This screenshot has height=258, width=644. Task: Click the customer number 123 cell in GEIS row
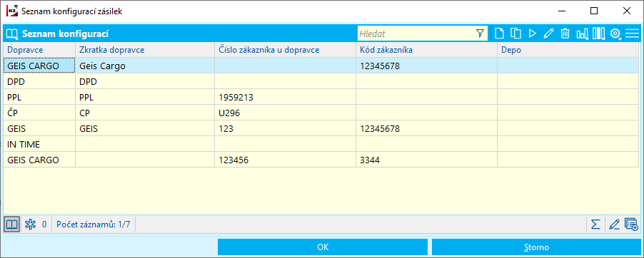coord(285,128)
